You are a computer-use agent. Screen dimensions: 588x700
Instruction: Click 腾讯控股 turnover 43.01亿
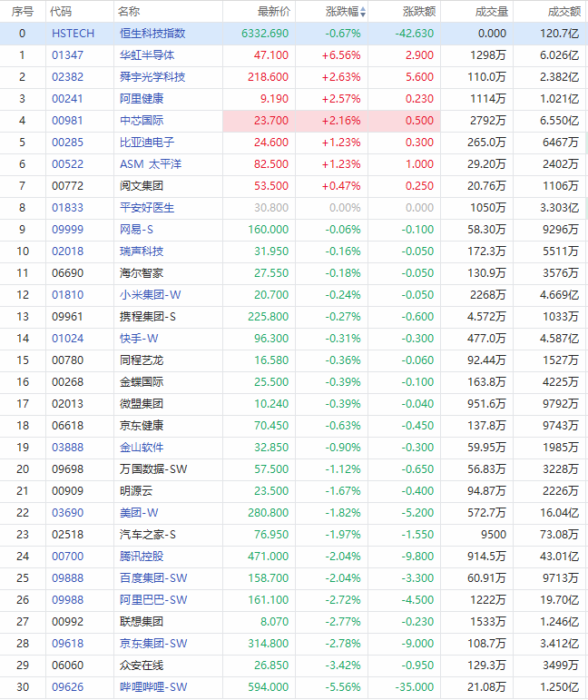click(560, 557)
